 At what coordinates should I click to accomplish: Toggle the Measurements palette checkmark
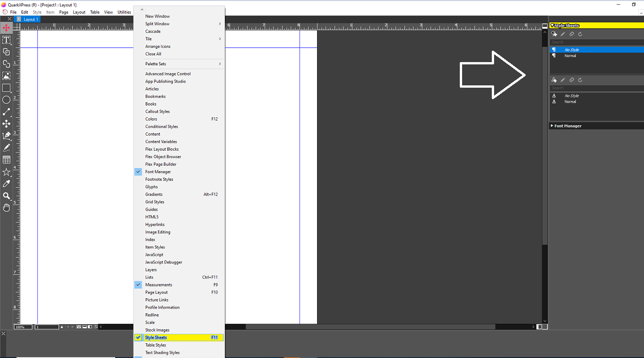[138, 284]
